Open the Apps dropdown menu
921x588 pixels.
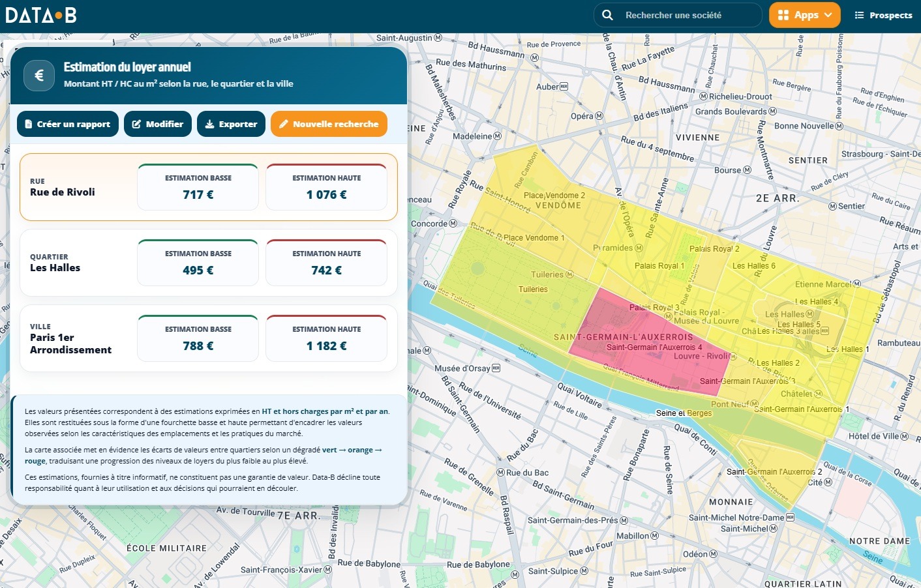[x=805, y=15]
